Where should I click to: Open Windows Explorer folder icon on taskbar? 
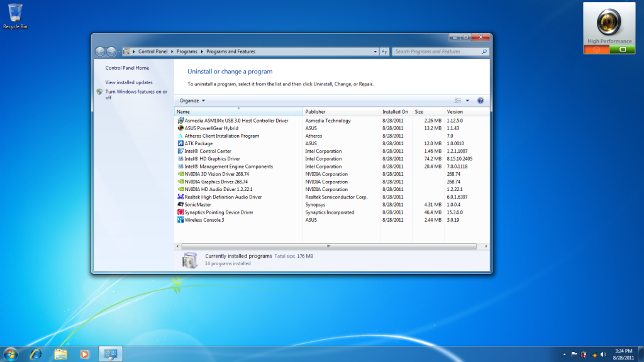(x=60, y=354)
